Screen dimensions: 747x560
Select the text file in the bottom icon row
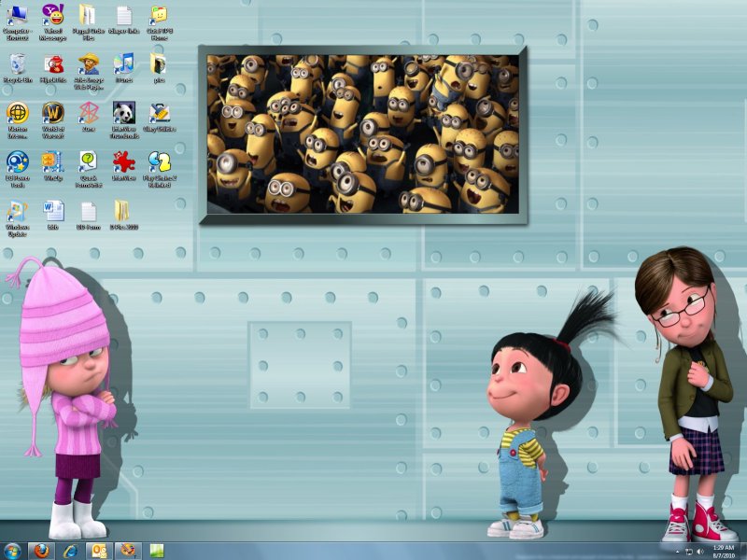(x=89, y=216)
